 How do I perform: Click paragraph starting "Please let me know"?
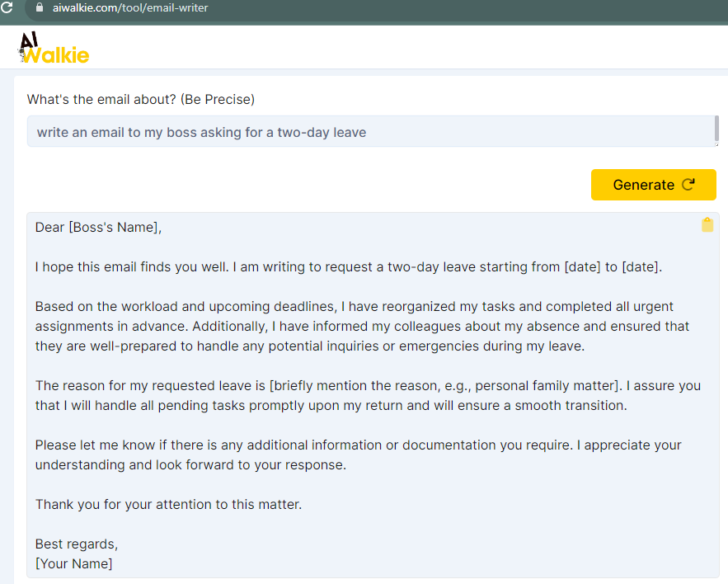[359, 454]
